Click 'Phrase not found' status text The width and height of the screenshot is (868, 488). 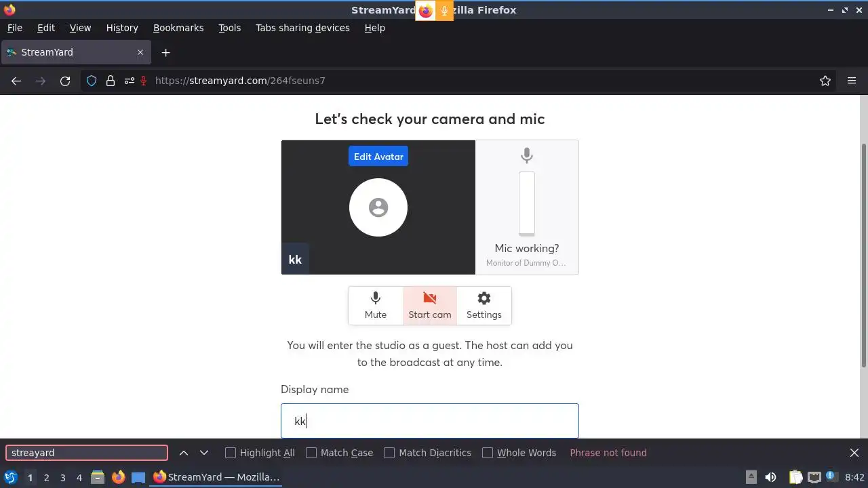pyautogui.click(x=608, y=453)
